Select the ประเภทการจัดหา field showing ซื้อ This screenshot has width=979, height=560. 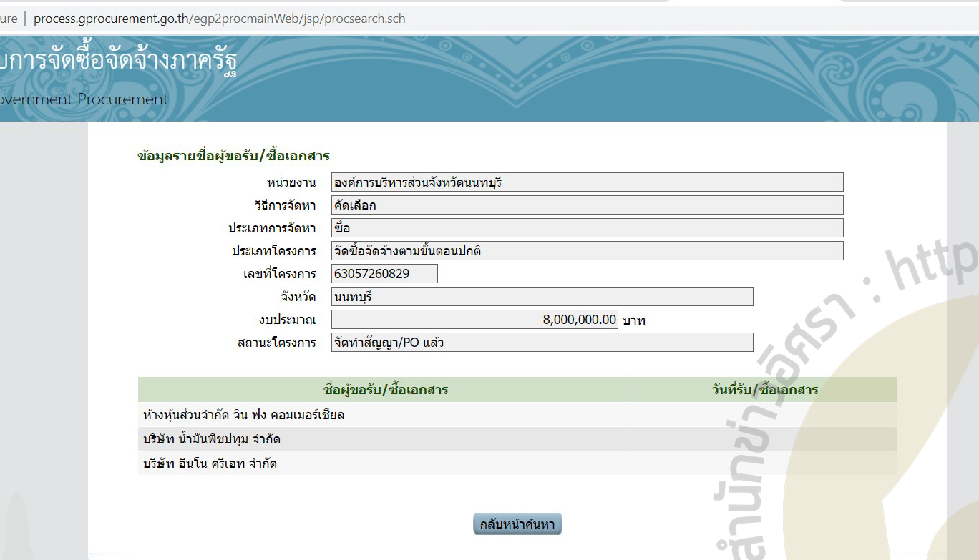585,227
